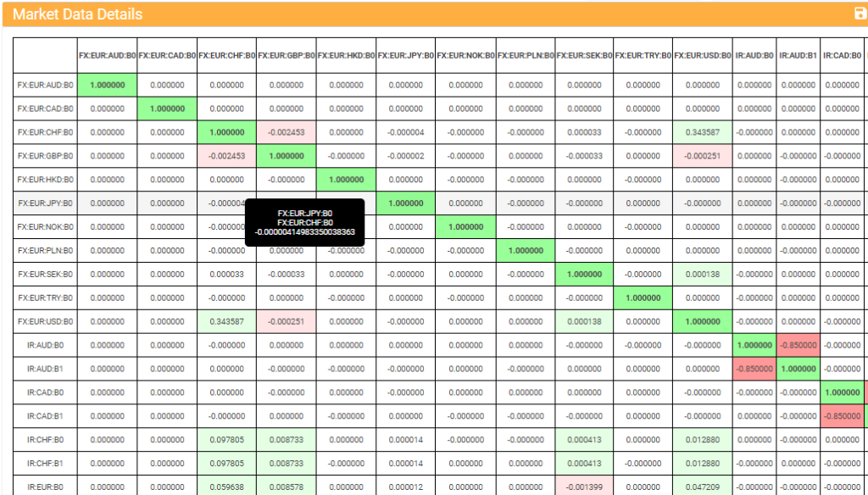Click the FX:EUR:TRY:B0 column header
This screenshot has height=495, width=868.
[x=643, y=56]
